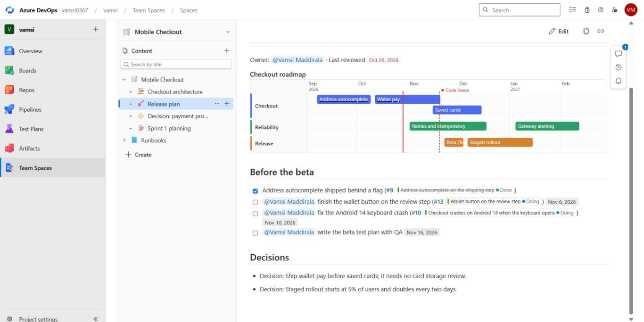
Task: Open the Overview sidebar icon
Action: (x=9, y=51)
